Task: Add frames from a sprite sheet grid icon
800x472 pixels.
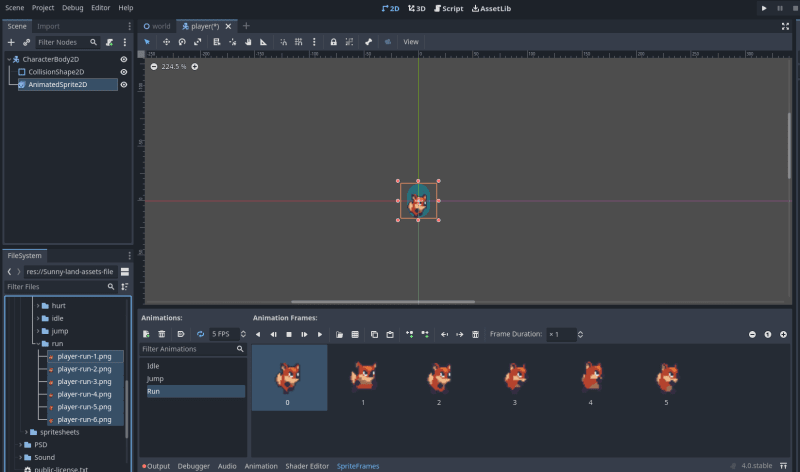Action: (355, 334)
